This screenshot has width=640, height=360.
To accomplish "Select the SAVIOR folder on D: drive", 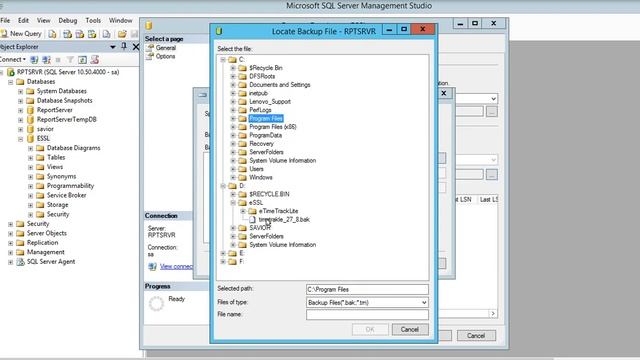I will (260, 228).
